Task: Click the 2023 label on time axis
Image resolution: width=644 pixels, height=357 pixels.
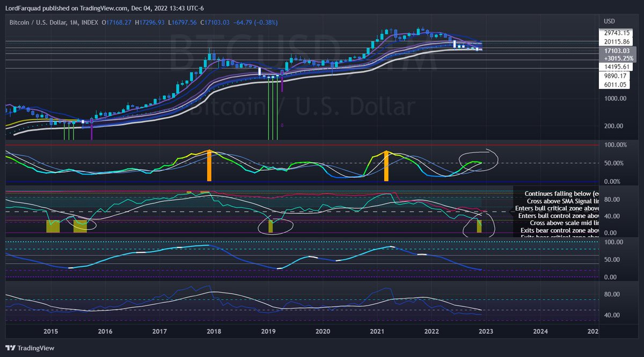Action: 485,331
